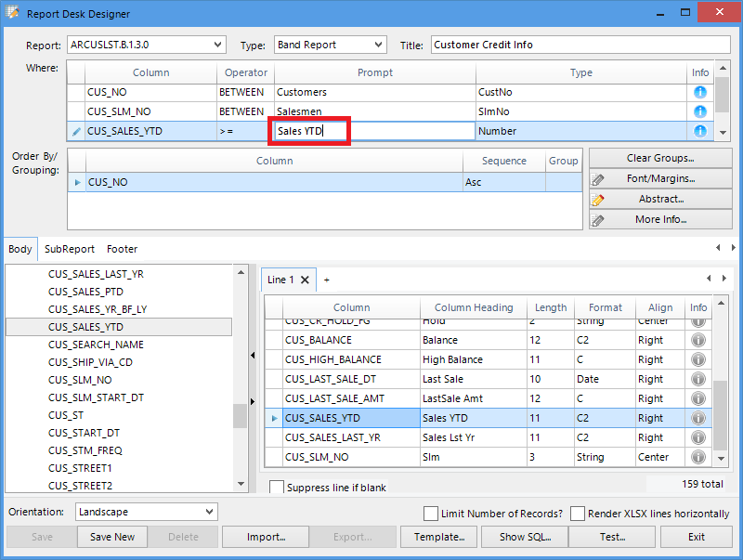Click info icon for CUS_SALES_LAST_YR row
Viewport: 743px width, 560px height.
(698, 437)
